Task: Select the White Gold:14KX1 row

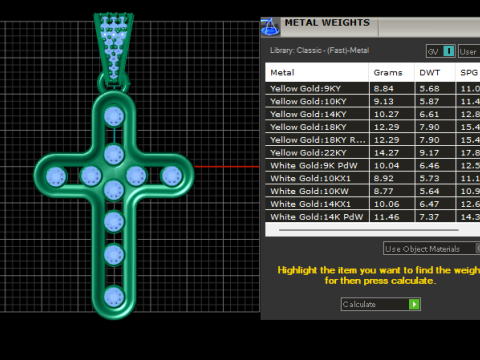Action: (373, 204)
